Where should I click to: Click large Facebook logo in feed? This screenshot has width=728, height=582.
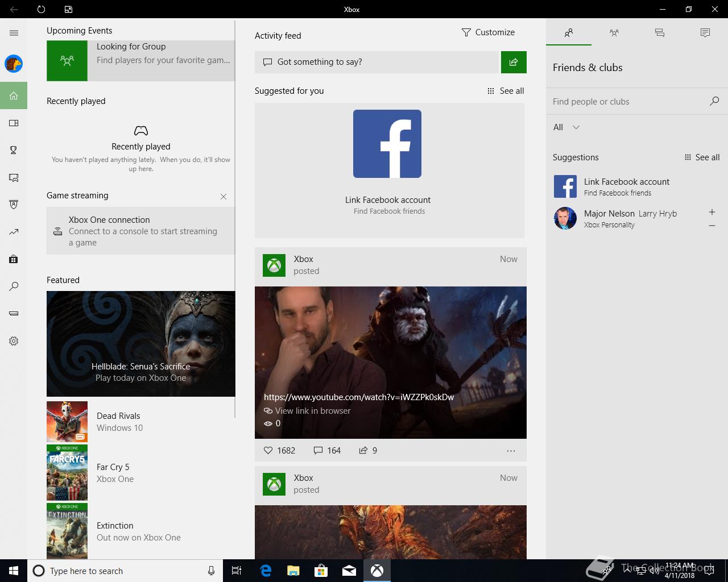pyautogui.click(x=387, y=144)
